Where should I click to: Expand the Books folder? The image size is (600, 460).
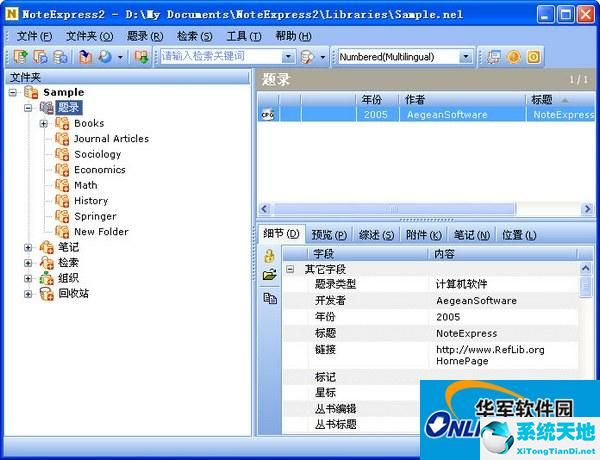[43, 124]
